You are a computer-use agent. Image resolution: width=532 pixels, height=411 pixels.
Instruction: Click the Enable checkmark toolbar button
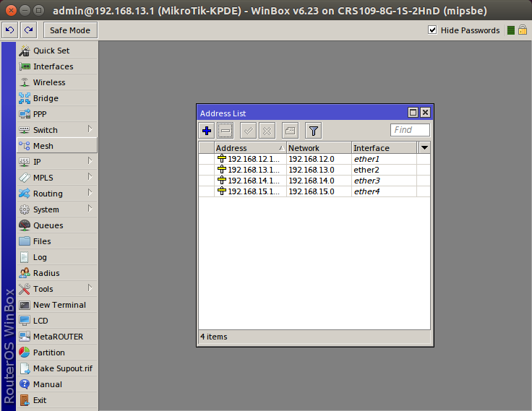point(249,131)
